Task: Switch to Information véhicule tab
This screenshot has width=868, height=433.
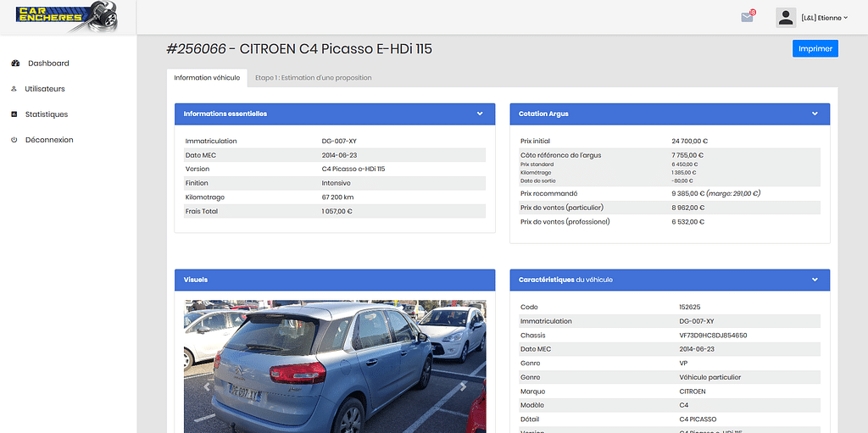Action: [207, 78]
